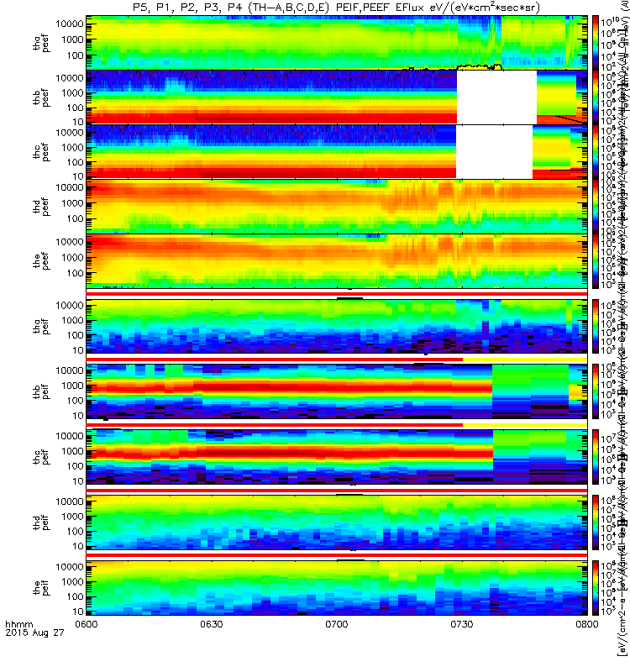Screen dimensions: 630x672
Task: Click the plot title mentioning PEIF,PEEF EFlux
Action: tap(337, 8)
